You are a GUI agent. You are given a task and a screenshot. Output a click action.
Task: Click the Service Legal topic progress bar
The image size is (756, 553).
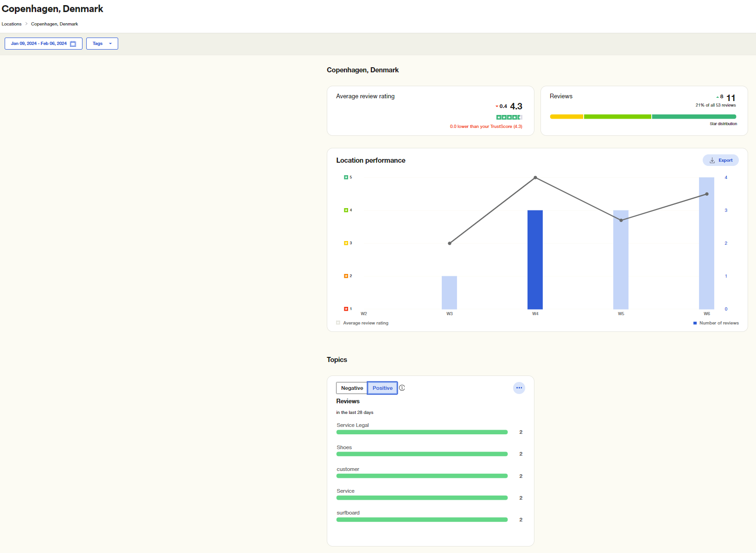click(422, 432)
